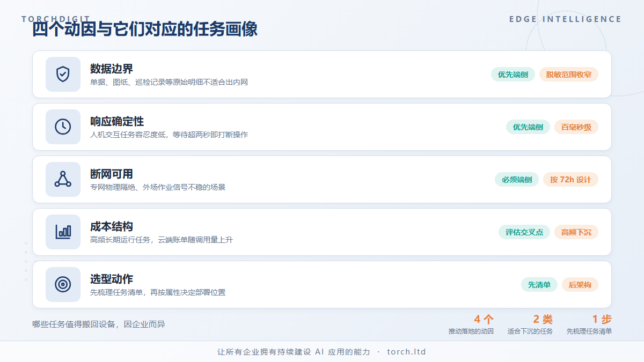Click the EDGE INTELLIGENCE header label

566,19
